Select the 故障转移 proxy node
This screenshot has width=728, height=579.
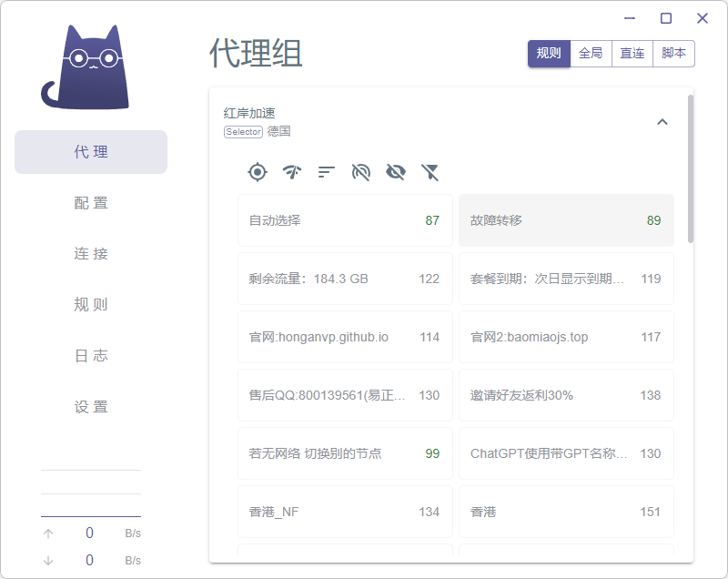(566, 220)
